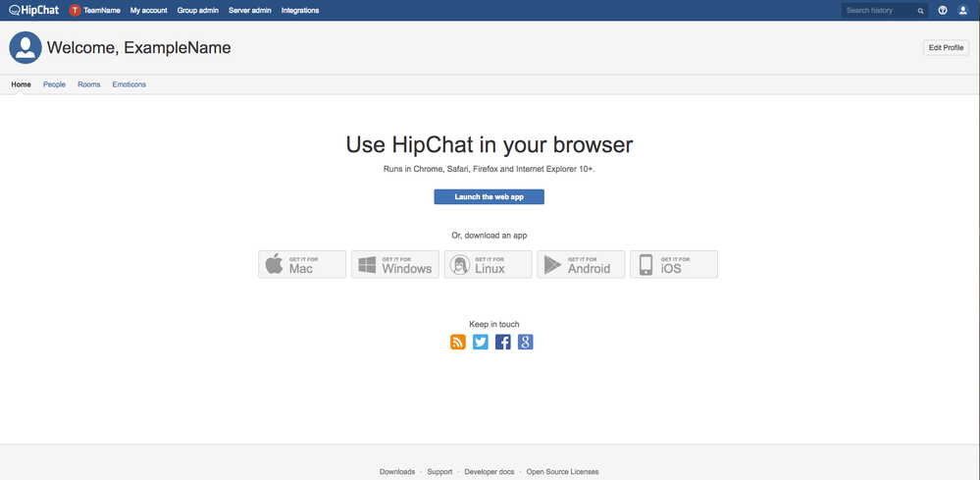Viewport: 980px width, 480px height.
Task: Open the Downloads footer link
Action: 397,472
